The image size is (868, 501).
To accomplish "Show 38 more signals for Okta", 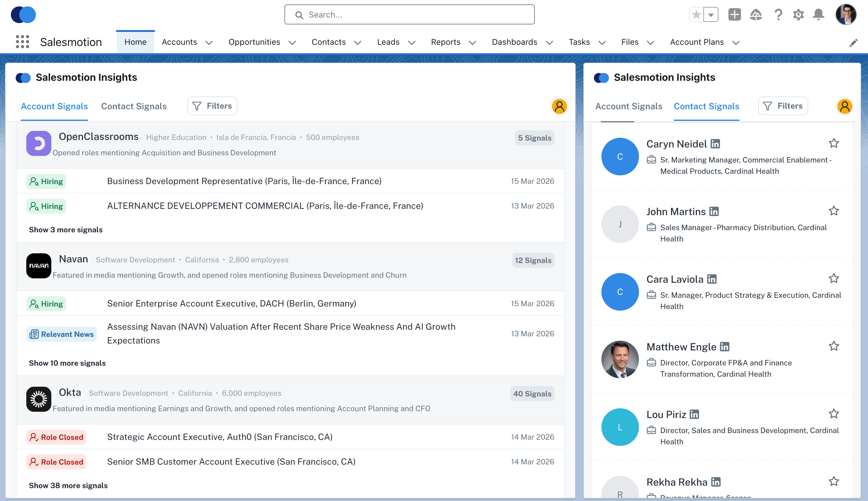I will [x=68, y=486].
